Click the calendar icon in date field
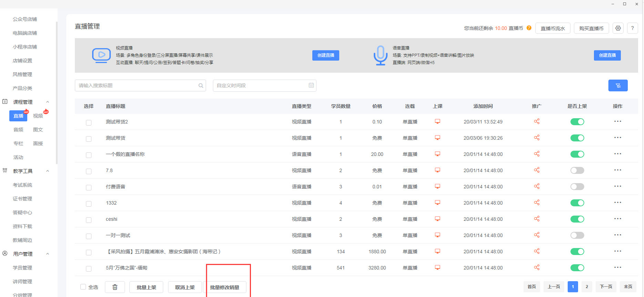 [311, 85]
